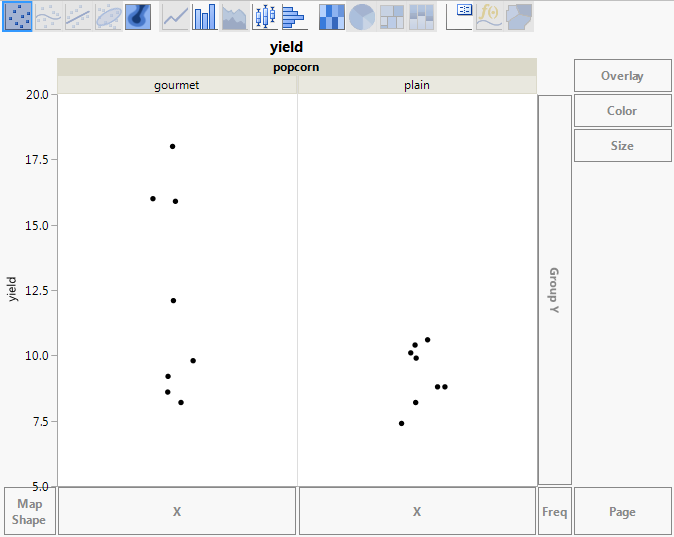Select the Line of Fit element icon
Viewport: 674px width, 537px height.
(x=78, y=17)
